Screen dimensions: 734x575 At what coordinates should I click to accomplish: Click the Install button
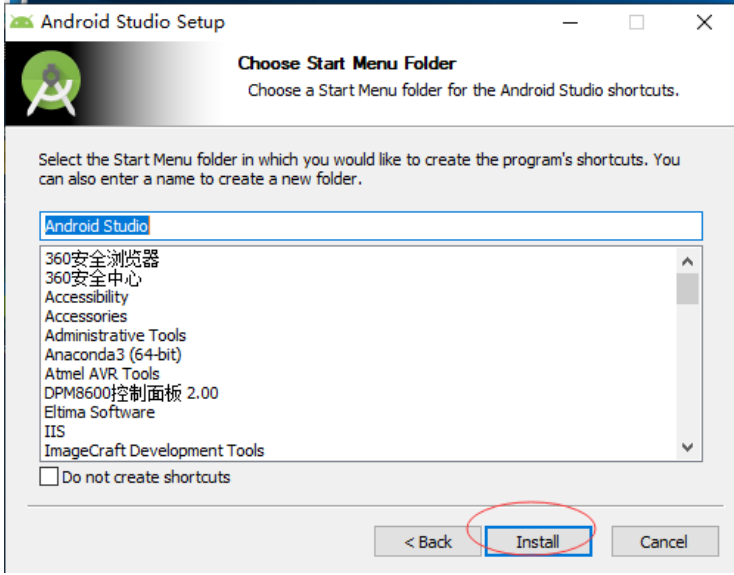click(538, 541)
